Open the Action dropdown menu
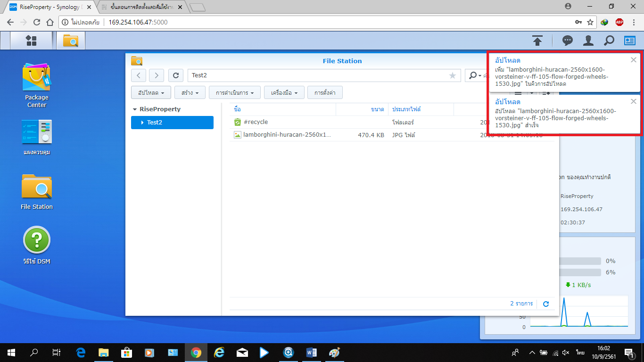The height and width of the screenshot is (362, 644). coord(235,93)
